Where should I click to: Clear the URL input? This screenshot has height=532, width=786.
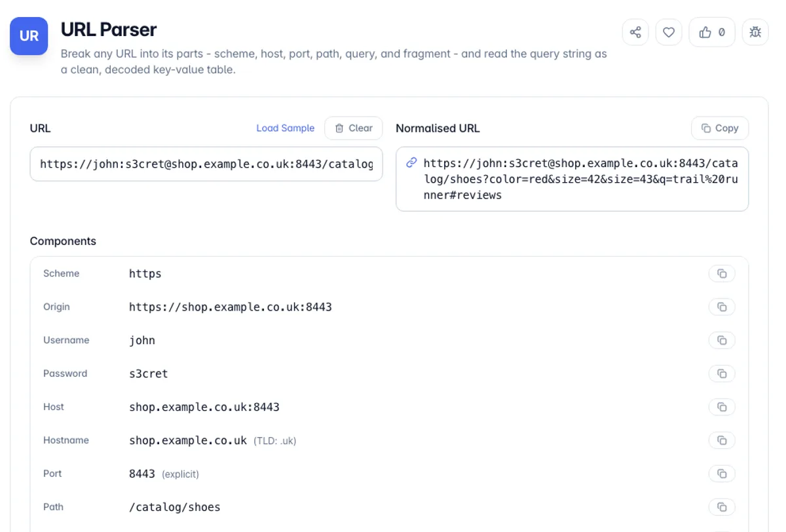354,128
